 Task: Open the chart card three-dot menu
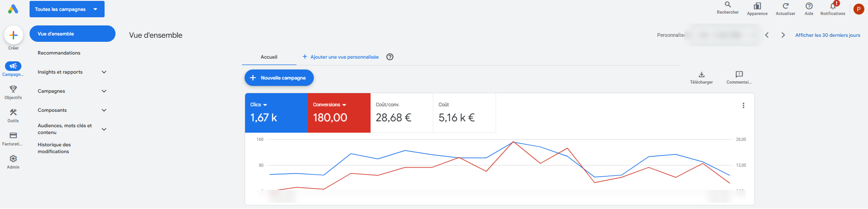click(x=743, y=105)
